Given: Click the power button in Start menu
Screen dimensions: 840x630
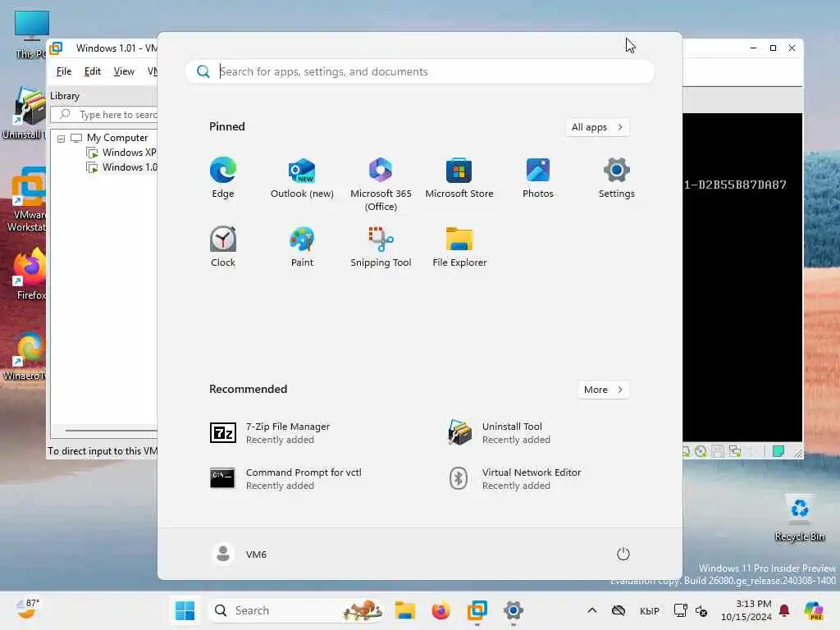Looking at the screenshot, I should coord(623,554).
